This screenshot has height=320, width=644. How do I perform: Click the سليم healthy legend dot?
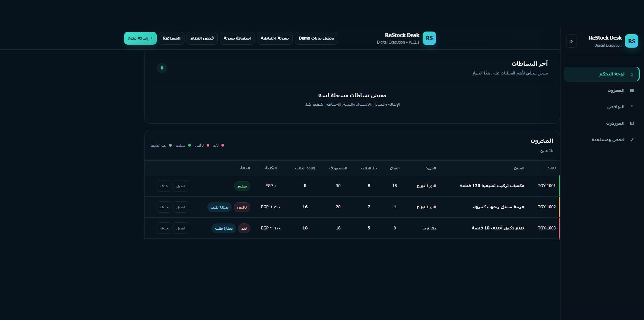pos(190,145)
